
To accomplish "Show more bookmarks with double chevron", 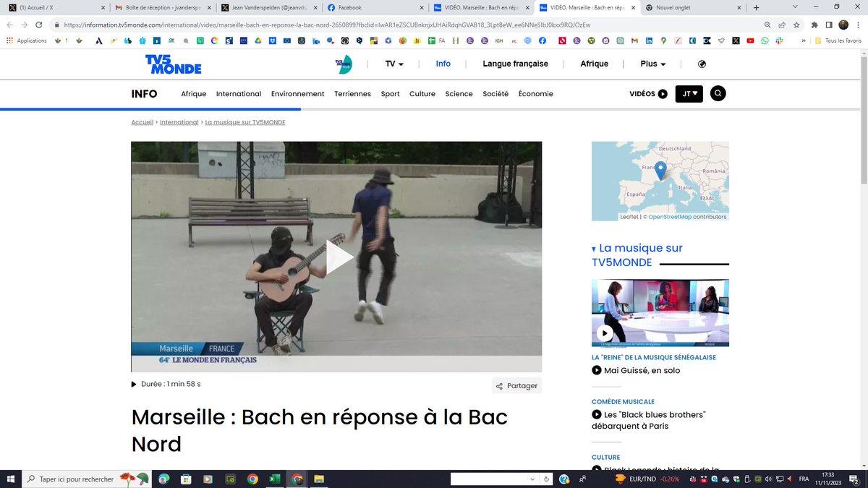I will (804, 40).
